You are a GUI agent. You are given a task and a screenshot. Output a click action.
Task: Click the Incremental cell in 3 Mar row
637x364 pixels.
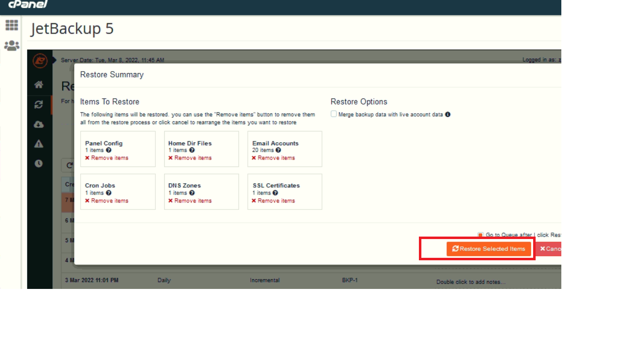point(265,281)
